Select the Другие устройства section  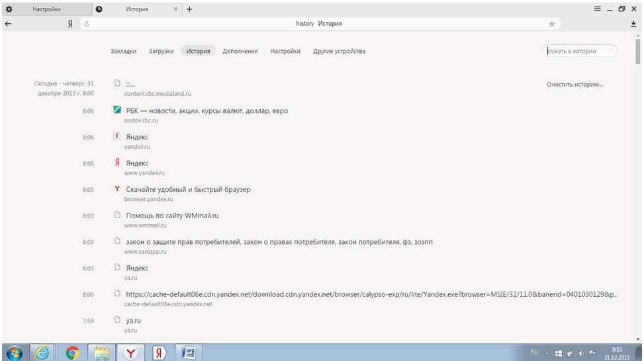tap(339, 51)
